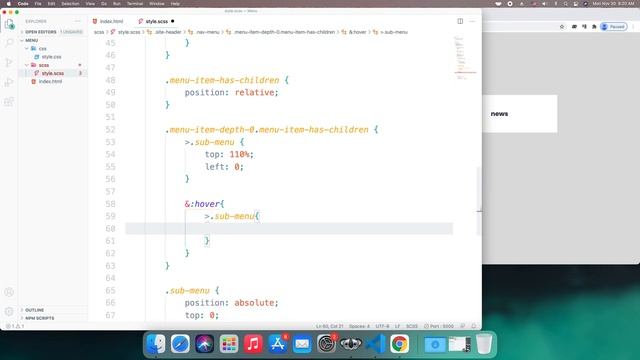Viewport: 640px width, 360px height.
Task: Open Spotlight search in menu bar
Action: (x=566, y=4)
